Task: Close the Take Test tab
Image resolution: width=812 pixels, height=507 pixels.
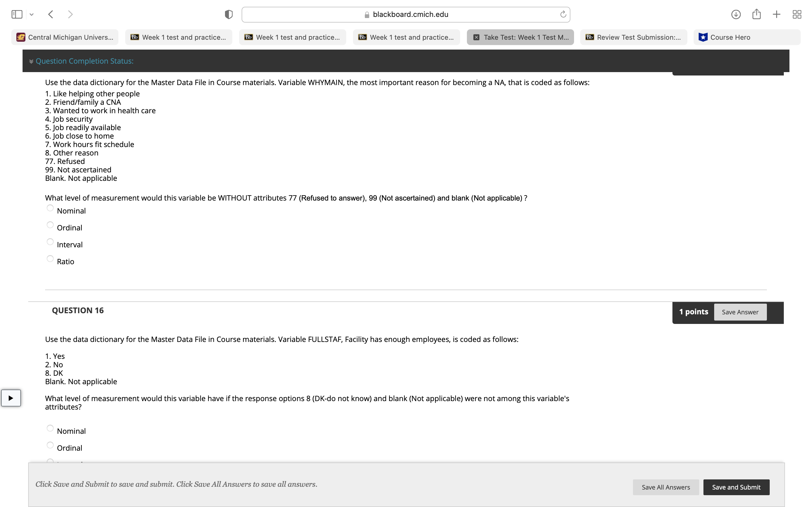Action: [x=476, y=37]
